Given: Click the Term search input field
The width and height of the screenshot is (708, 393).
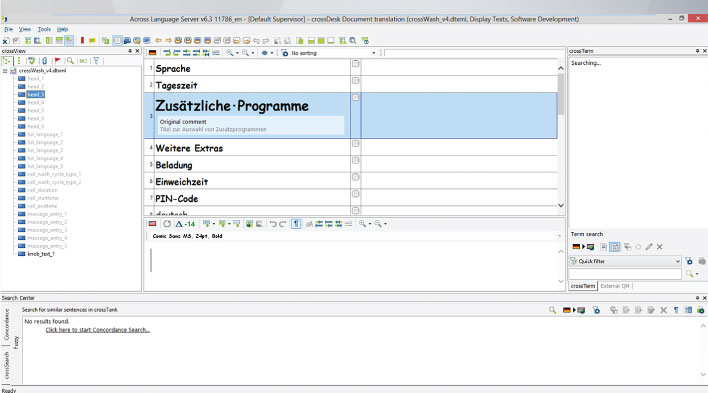Looking at the screenshot, I should click(x=625, y=274).
